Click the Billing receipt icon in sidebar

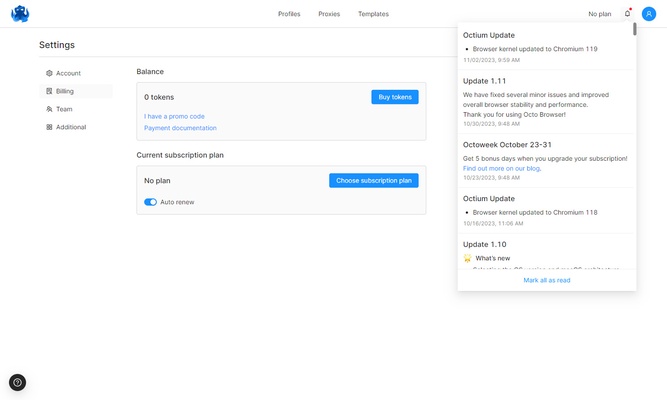click(49, 91)
